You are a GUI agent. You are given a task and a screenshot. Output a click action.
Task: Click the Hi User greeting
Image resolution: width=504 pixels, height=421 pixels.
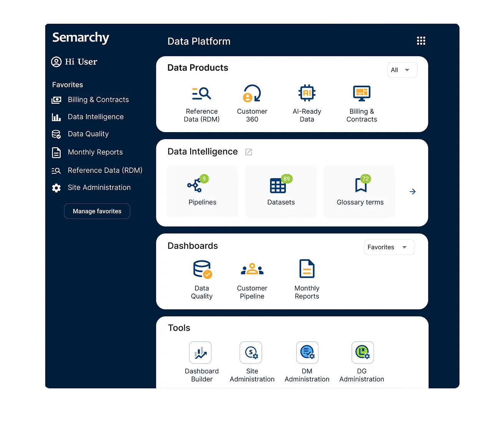[x=81, y=62]
